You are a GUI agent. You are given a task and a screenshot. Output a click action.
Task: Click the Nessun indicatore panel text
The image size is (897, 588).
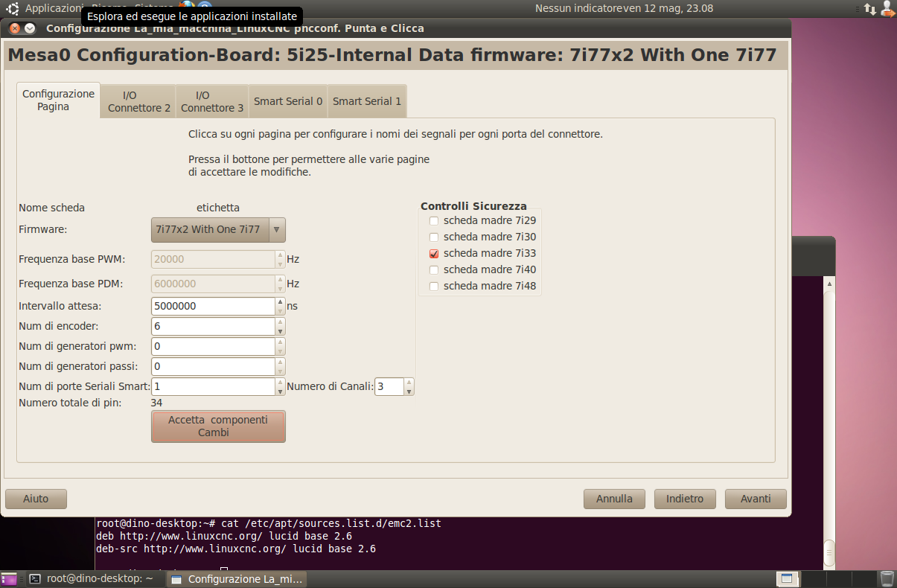click(578, 8)
